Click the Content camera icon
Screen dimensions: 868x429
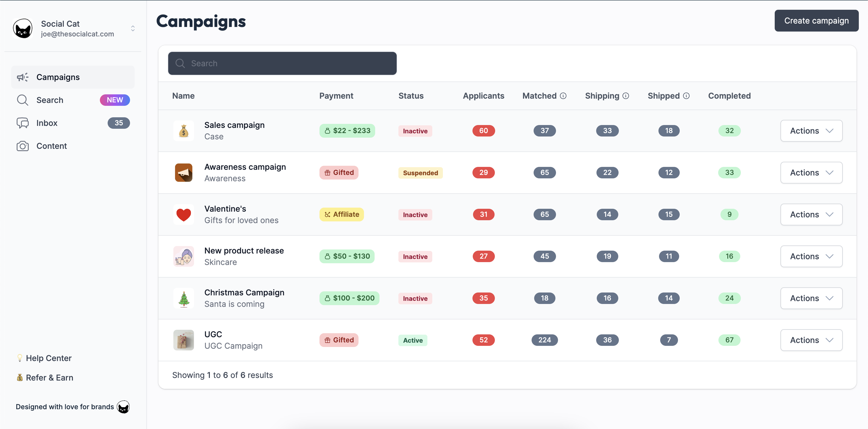click(22, 146)
